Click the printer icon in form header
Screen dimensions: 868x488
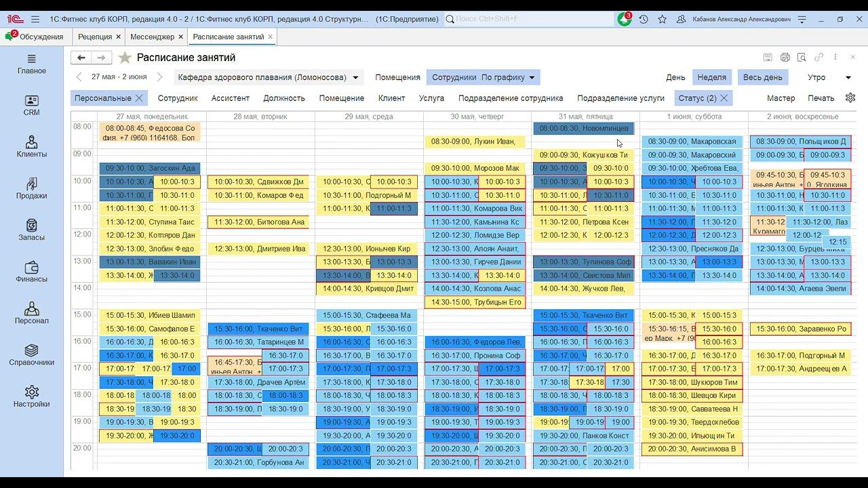tap(785, 58)
